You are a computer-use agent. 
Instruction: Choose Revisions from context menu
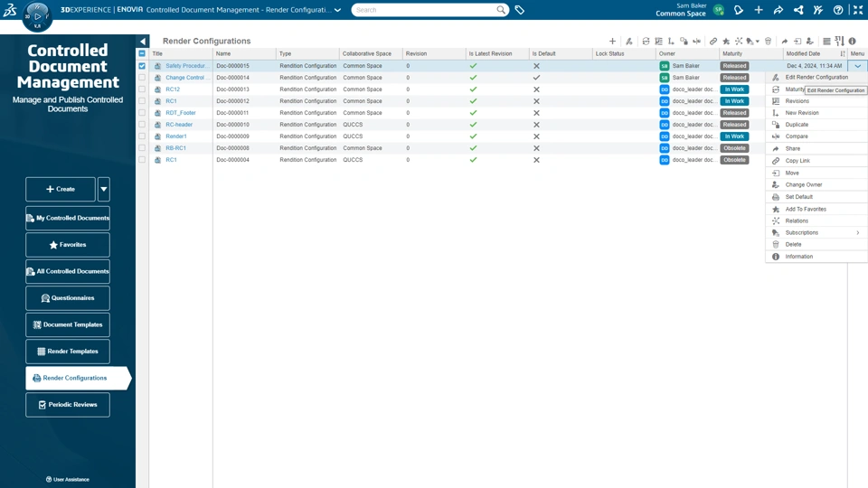(x=816, y=101)
